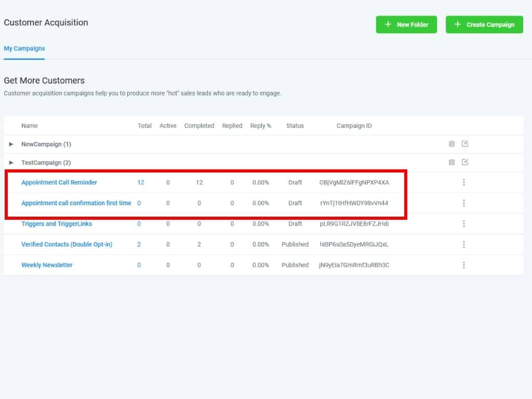Click the New Folder button
The height and width of the screenshot is (399, 532).
click(406, 24)
